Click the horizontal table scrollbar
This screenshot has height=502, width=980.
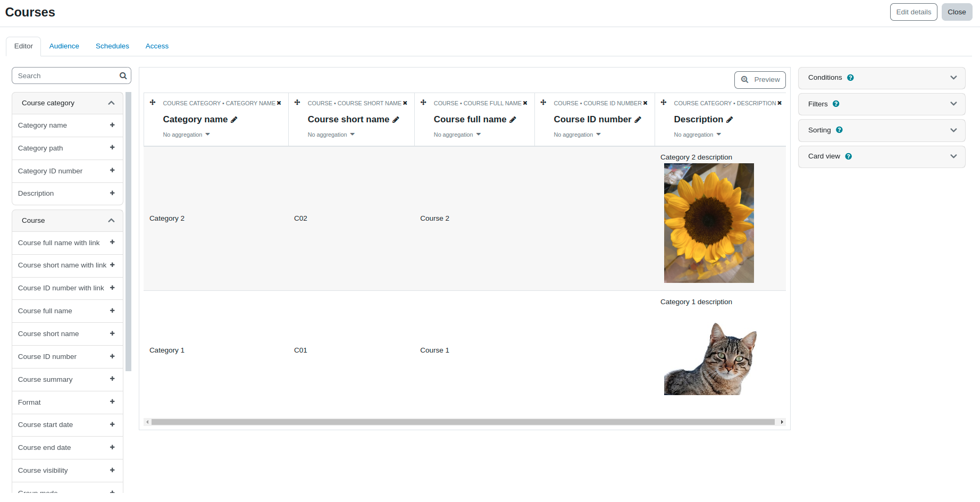[463, 422]
